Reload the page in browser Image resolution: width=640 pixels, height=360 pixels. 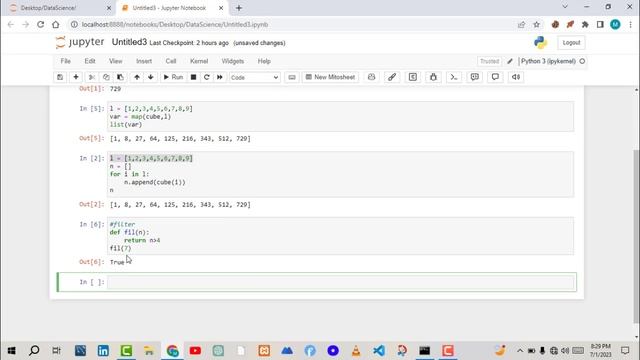click(40, 24)
